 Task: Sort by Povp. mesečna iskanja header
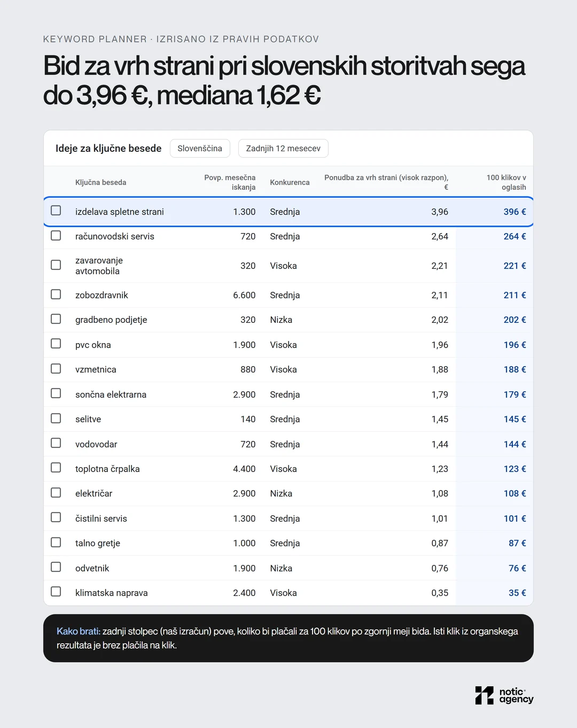[x=230, y=182]
